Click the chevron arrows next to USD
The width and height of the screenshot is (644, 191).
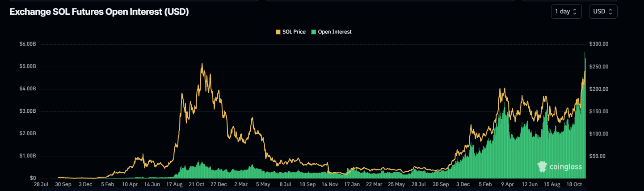(610, 12)
